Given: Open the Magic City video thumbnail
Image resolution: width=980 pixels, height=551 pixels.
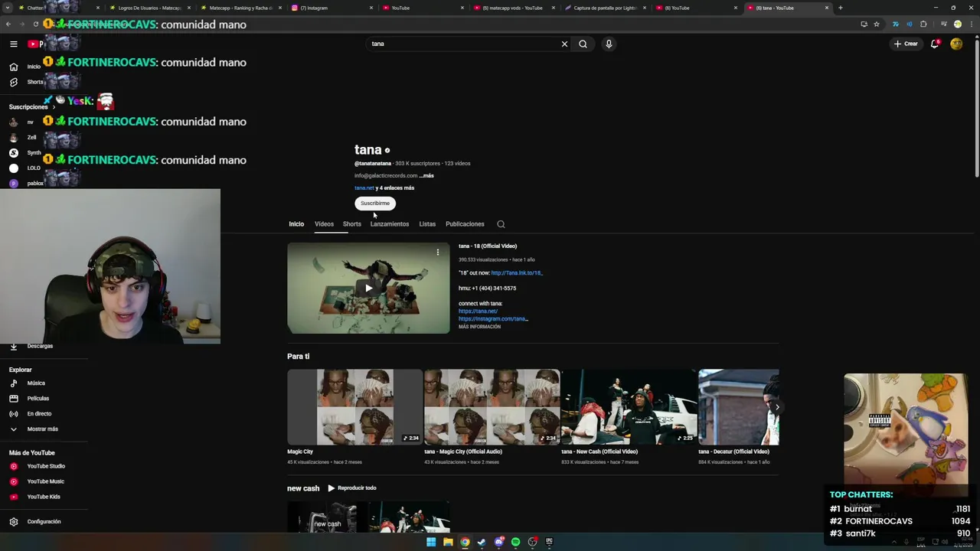Looking at the screenshot, I should 354,407.
